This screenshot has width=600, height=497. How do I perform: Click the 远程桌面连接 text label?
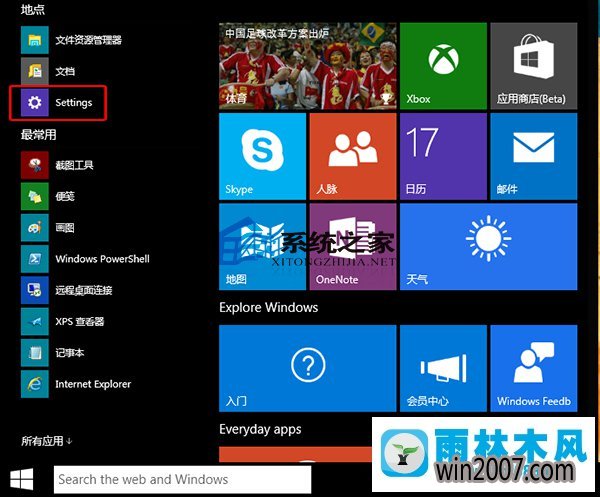pyautogui.click(x=84, y=290)
